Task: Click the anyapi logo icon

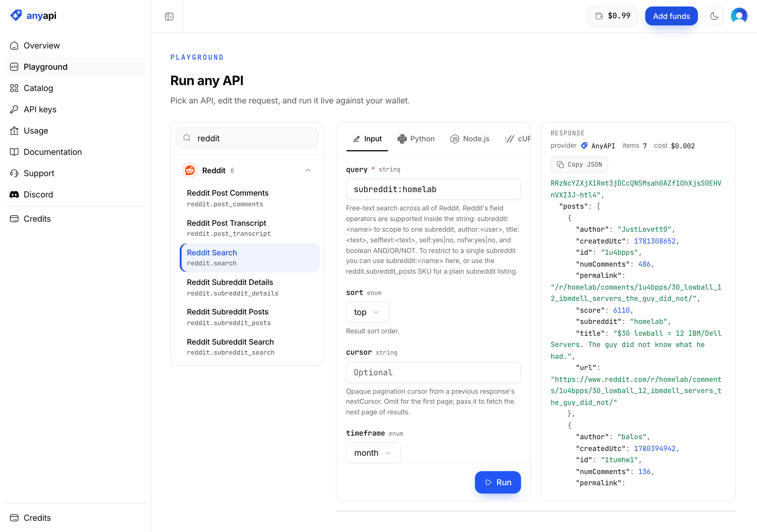Action: [16, 15]
